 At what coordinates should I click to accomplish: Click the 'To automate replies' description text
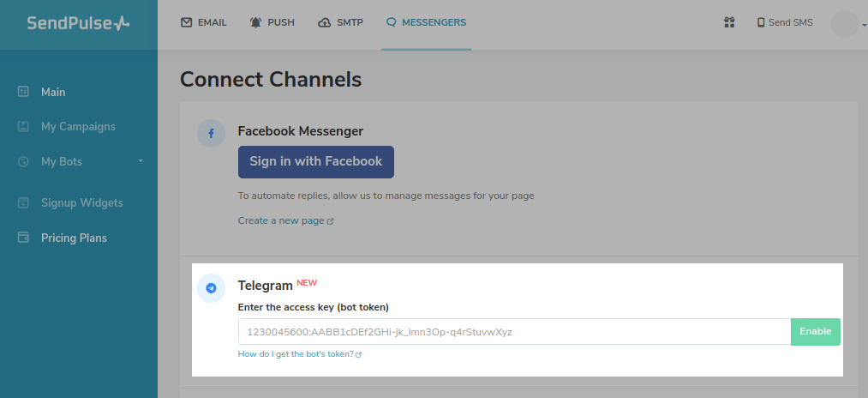(386, 196)
